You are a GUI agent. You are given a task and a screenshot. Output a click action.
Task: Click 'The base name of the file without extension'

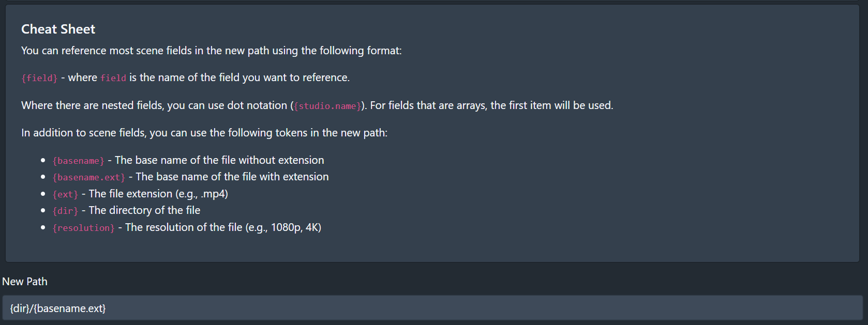(x=219, y=160)
